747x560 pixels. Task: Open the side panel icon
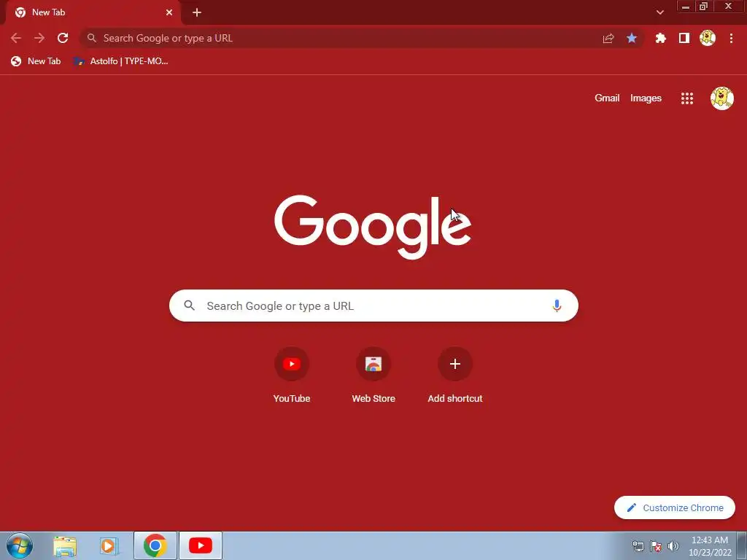[684, 38]
